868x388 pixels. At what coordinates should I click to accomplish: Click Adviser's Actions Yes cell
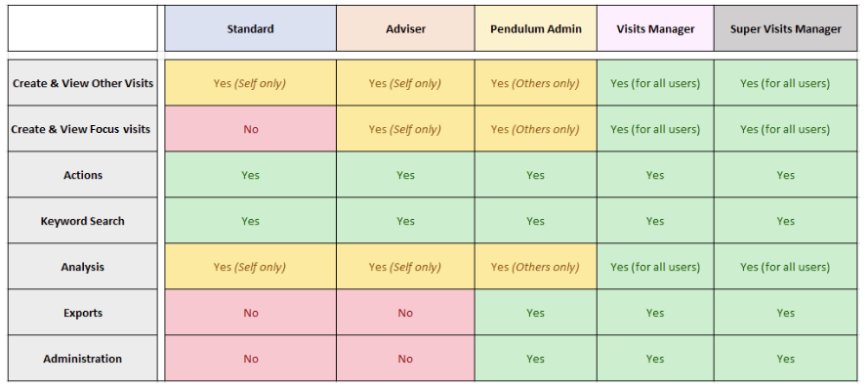click(405, 175)
